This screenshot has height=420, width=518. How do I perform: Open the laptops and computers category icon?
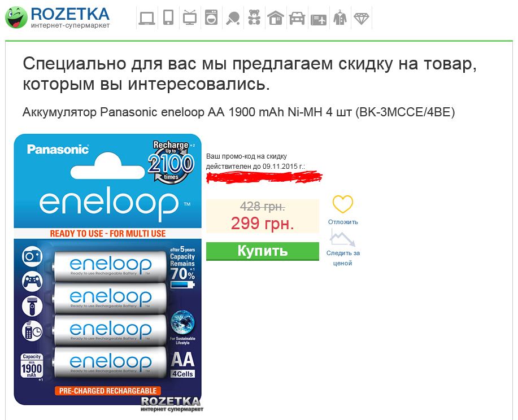147,18
